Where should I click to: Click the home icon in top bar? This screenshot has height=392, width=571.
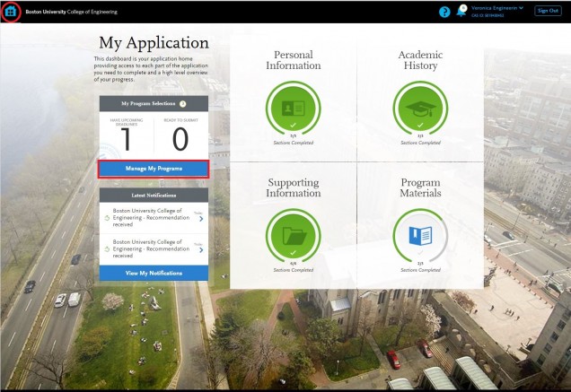point(11,12)
